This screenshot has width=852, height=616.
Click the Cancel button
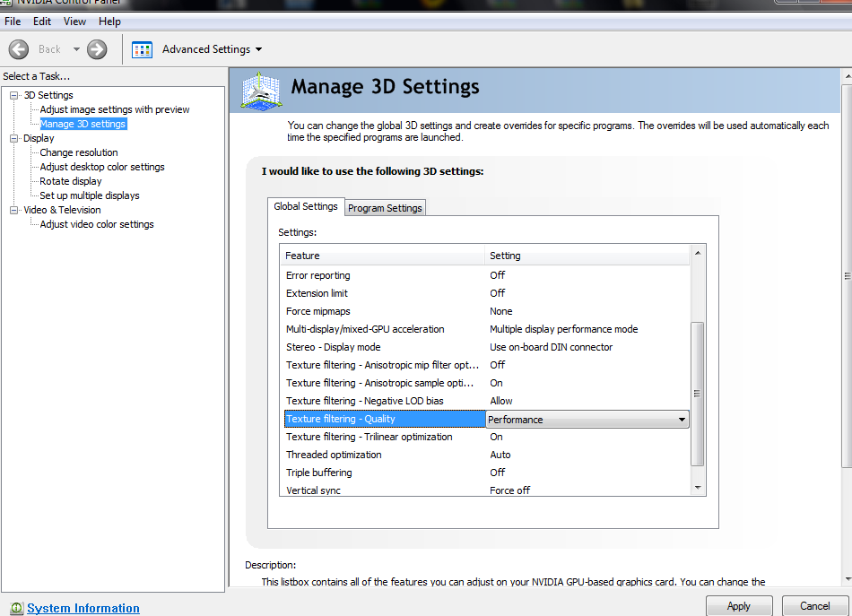[814, 606]
